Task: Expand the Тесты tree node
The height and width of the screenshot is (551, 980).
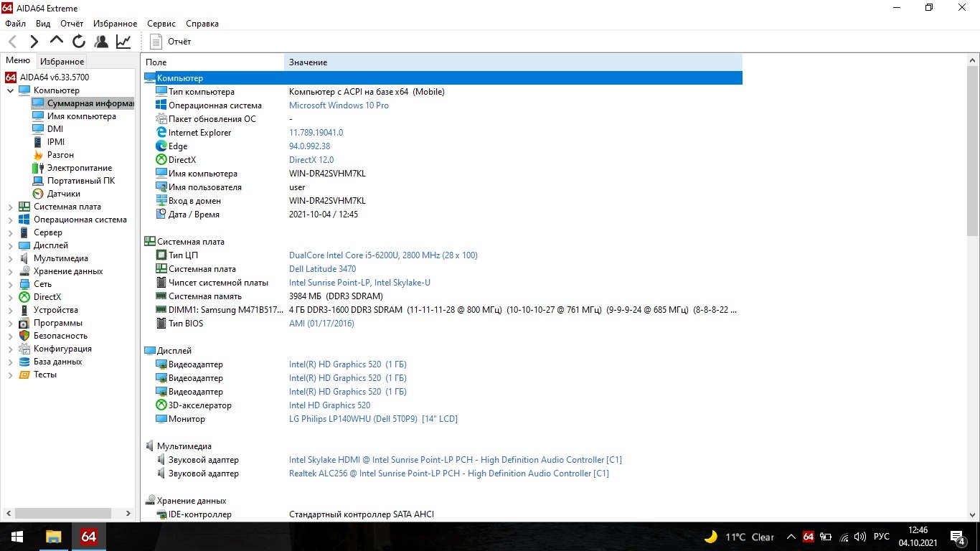Action: click(x=11, y=375)
